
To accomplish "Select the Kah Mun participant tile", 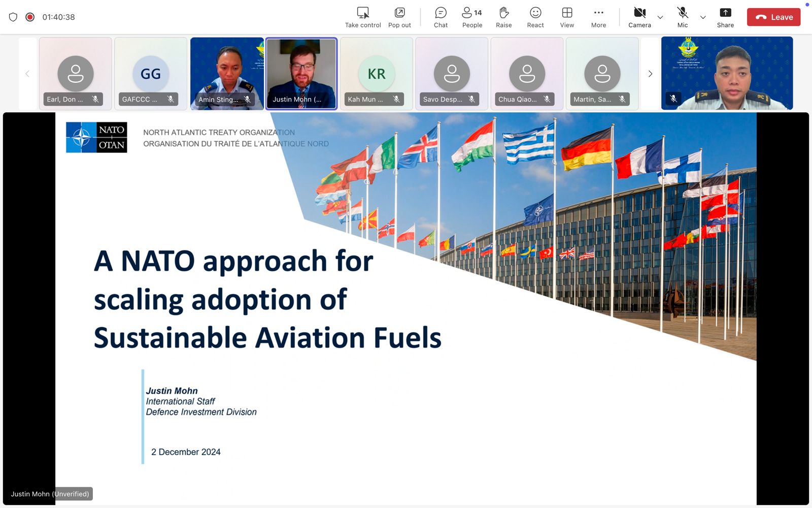I will (x=377, y=74).
